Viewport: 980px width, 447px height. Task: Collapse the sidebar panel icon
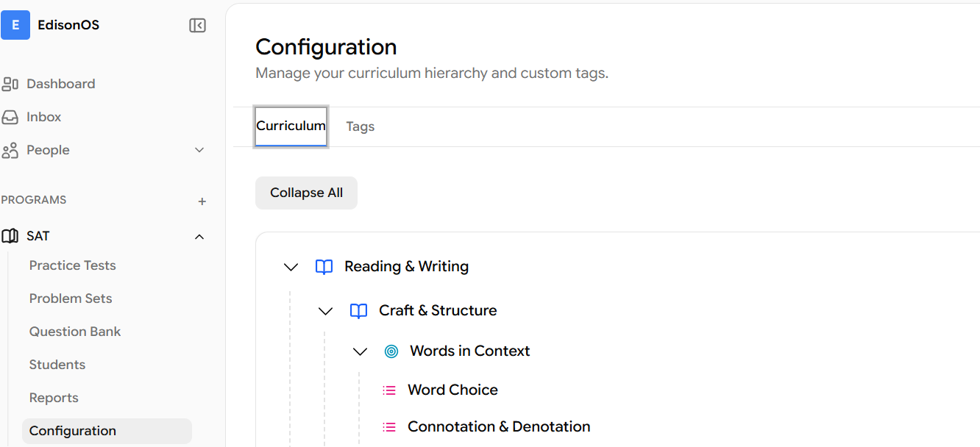(197, 26)
